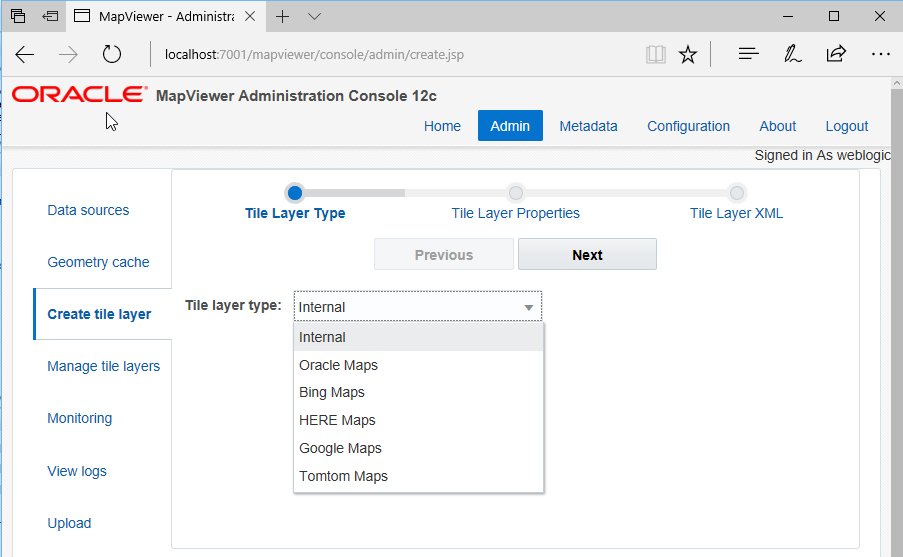903x557 pixels.
Task: Choose HERE Maps from the list
Action: (419, 420)
